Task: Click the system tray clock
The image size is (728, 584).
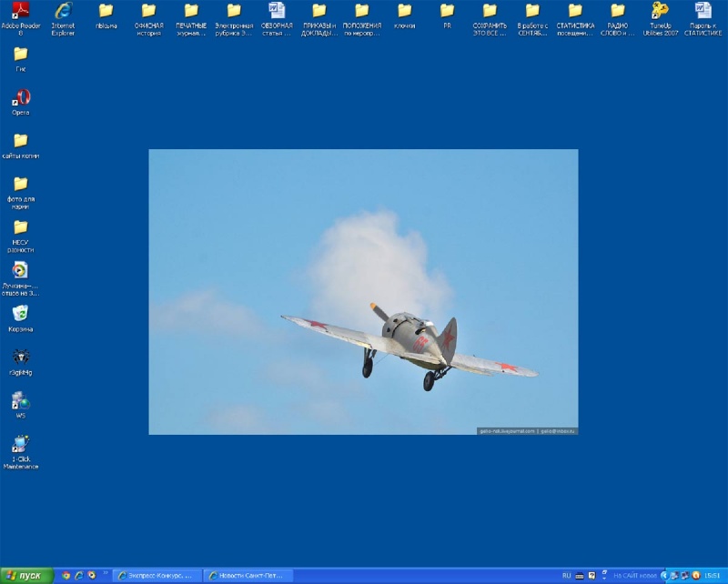Action: [x=712, y=576]
